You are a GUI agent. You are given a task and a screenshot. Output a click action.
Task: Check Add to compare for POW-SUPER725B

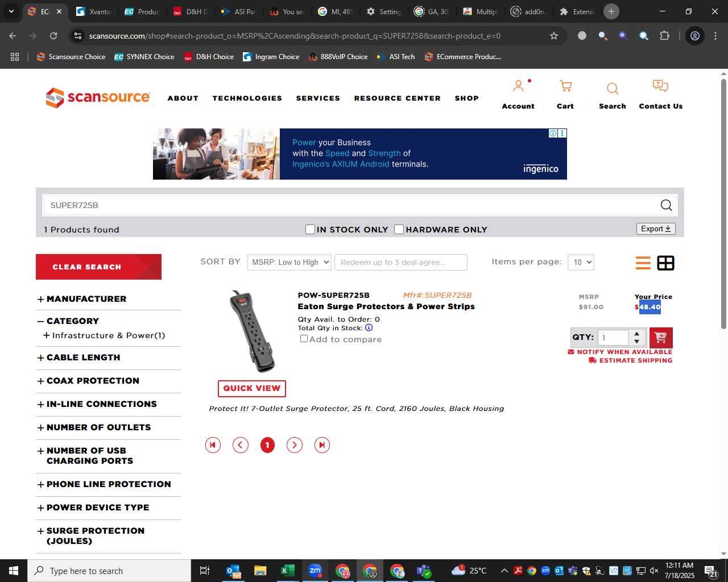point(304,339)
